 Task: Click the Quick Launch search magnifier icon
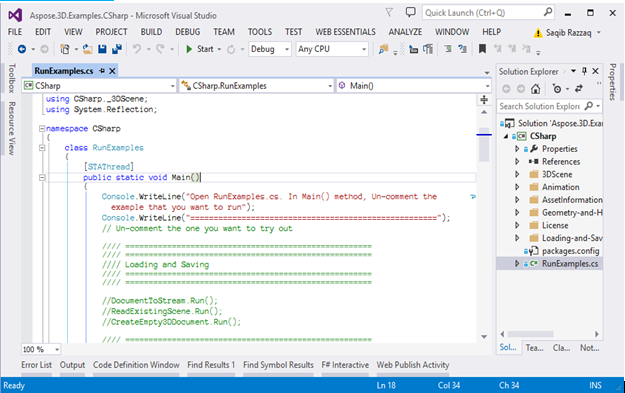click(x=548, y=12)
